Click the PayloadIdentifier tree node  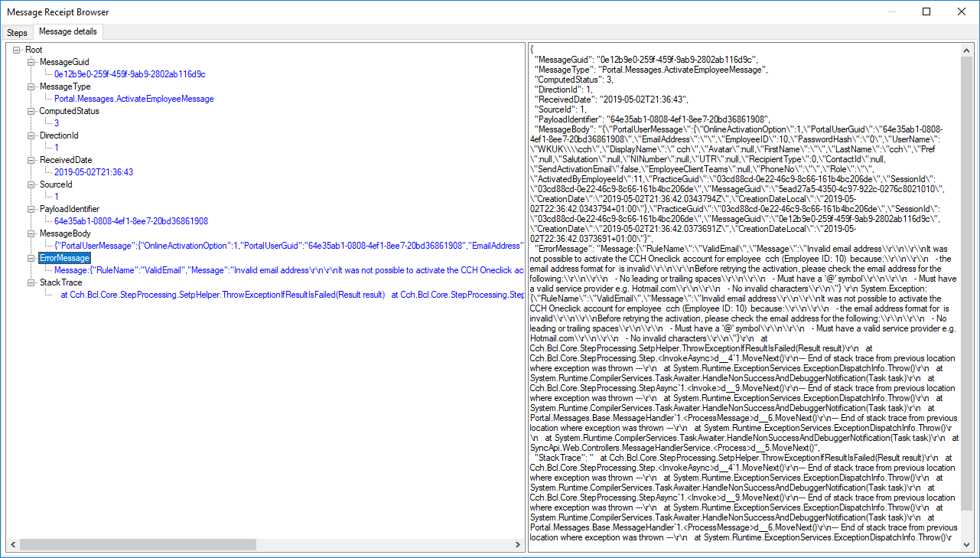[x=70, y=209]
